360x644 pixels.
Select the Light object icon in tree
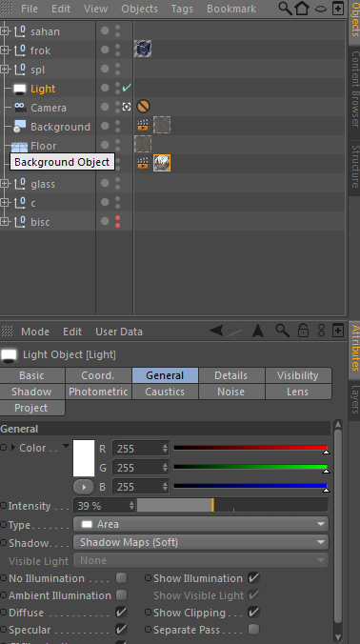(x=20, y=89)
